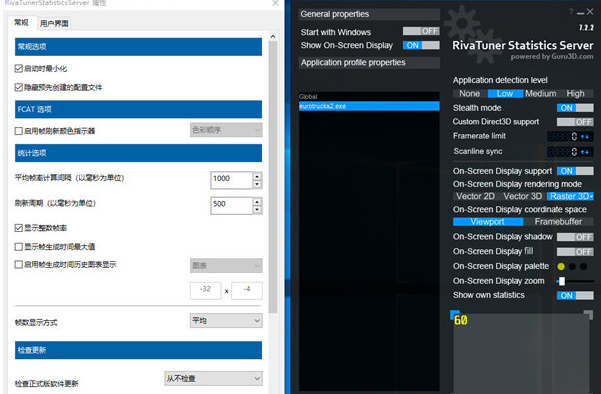
Task: Decrease 刷新周期 with down arrow
Action: click(257, 210)
